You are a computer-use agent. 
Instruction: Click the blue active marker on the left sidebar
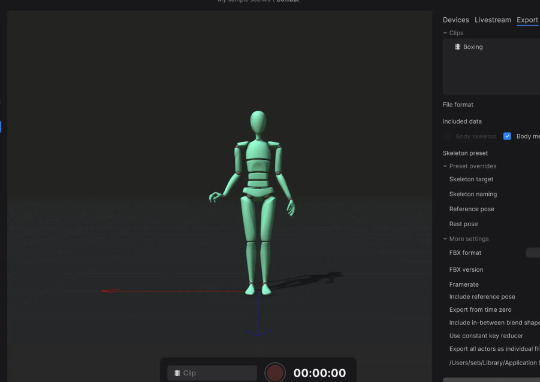1,126
